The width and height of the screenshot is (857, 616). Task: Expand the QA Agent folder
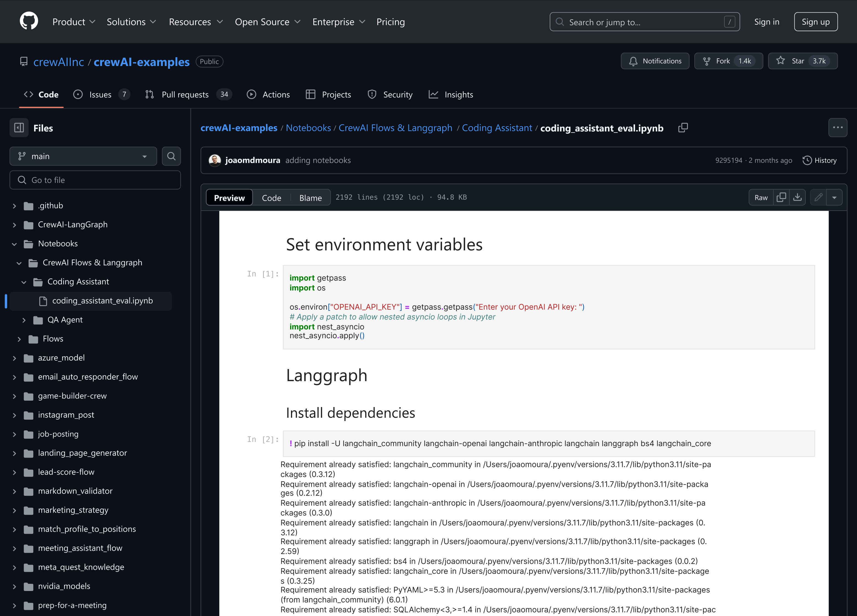click(x=24, y=320)
